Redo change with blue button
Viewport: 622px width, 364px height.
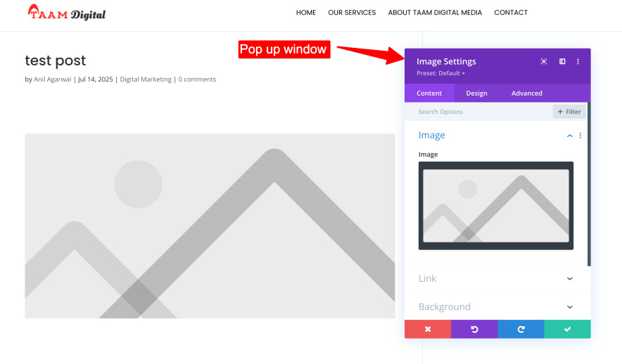[x=521, y=329]
